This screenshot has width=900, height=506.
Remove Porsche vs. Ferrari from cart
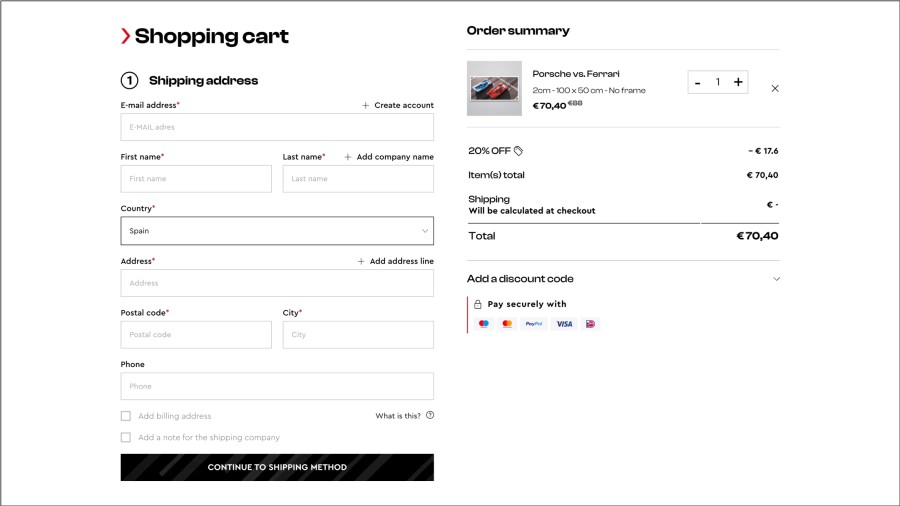coord(775,88)
